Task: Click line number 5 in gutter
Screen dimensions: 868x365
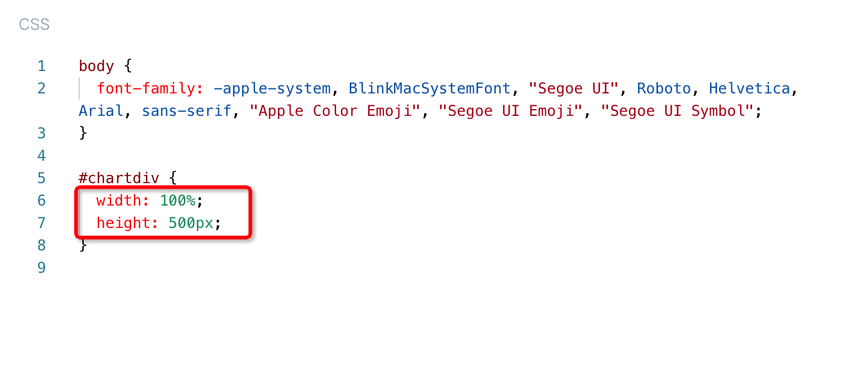Action: tap(41, 178)
